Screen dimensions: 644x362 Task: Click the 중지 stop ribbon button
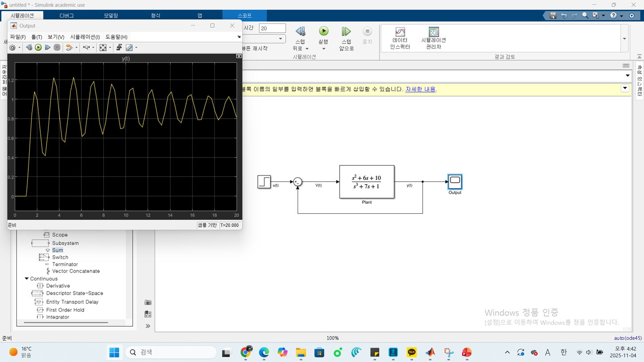click(x=367, y=35)
